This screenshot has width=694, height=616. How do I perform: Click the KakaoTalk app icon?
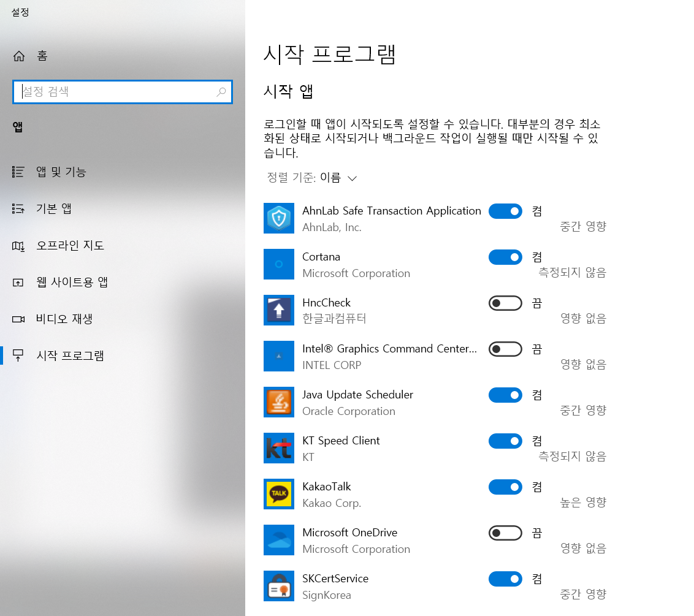279,494
